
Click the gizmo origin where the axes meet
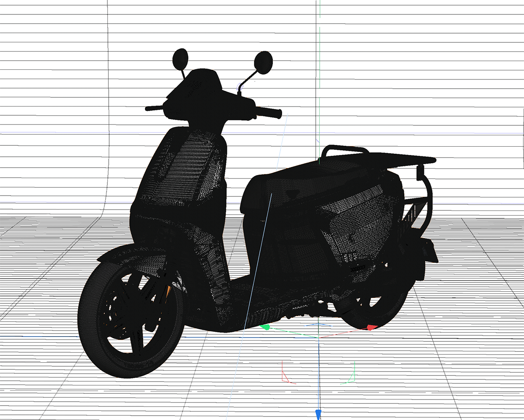click(x=318, y=337)
